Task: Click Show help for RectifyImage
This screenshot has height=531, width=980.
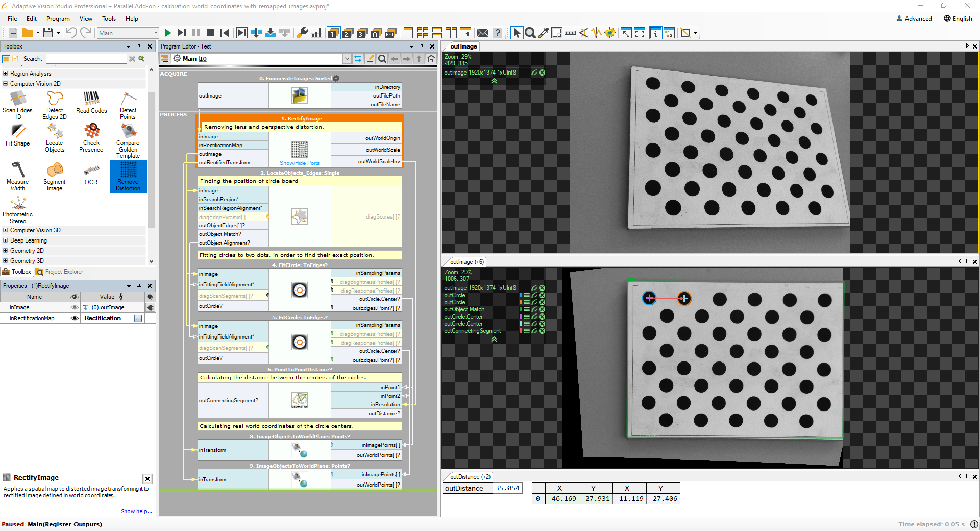Action: (x=136, y=511)
